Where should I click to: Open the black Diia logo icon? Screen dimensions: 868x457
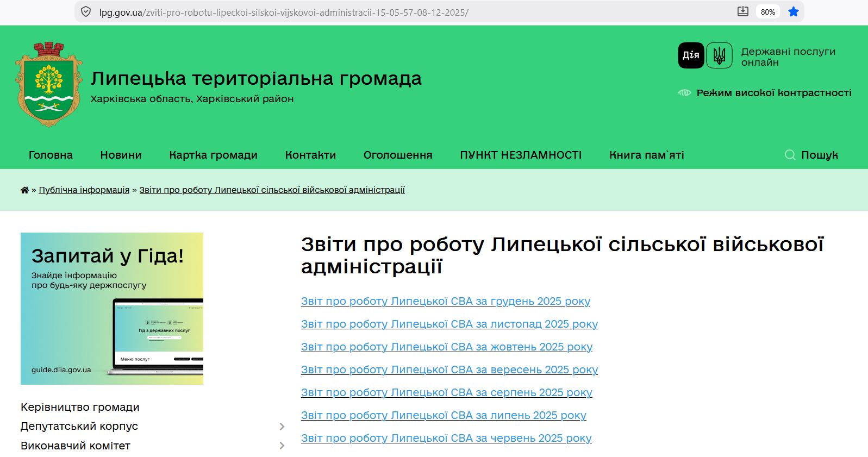pyautogui.click(x=691, y=55)
